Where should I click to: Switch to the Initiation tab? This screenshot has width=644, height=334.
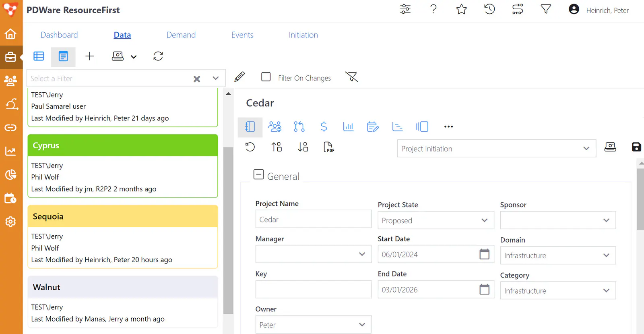click(x=303, y=35)
